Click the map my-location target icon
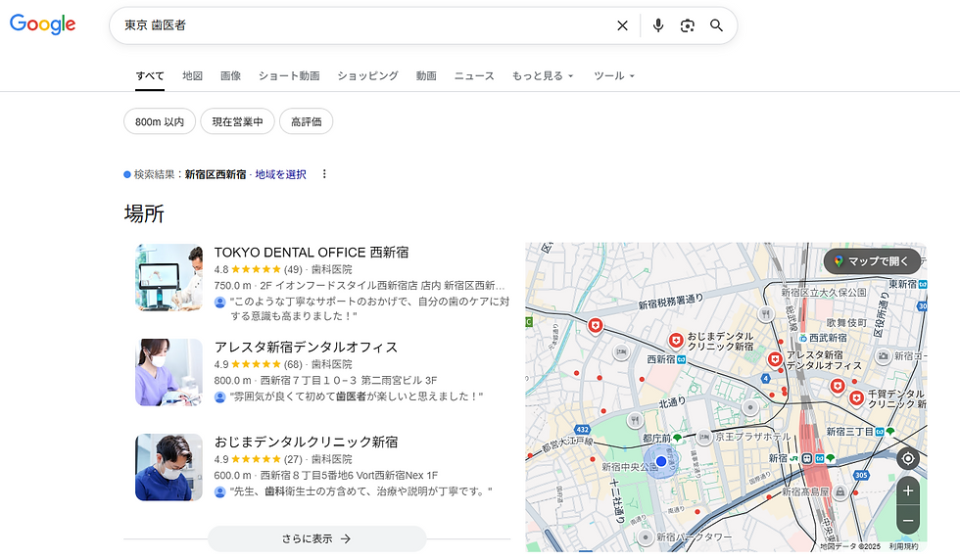960x560 pixels. click(x=908, y=458)
